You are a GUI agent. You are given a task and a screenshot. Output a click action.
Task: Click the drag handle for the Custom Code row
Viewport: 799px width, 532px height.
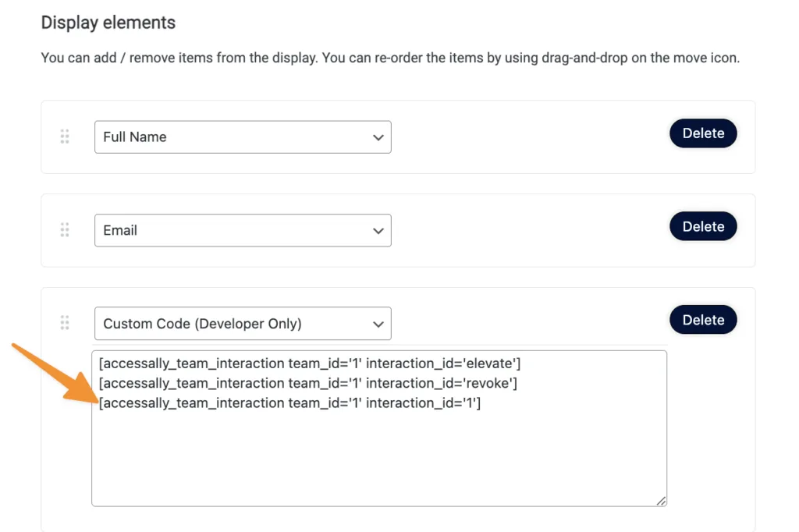pyautogui.click(x=66, y=323)
